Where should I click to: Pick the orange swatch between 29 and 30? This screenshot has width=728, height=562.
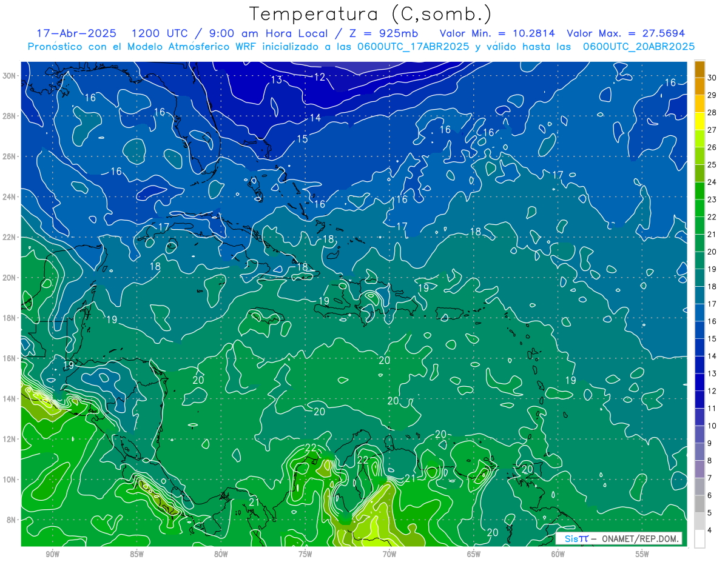coord(699,86)
